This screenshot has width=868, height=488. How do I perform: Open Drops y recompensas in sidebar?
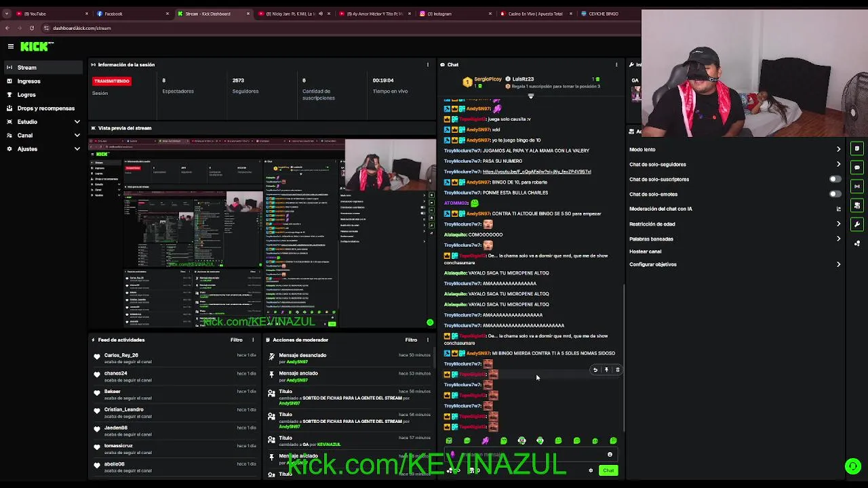(x=43, y=108)
